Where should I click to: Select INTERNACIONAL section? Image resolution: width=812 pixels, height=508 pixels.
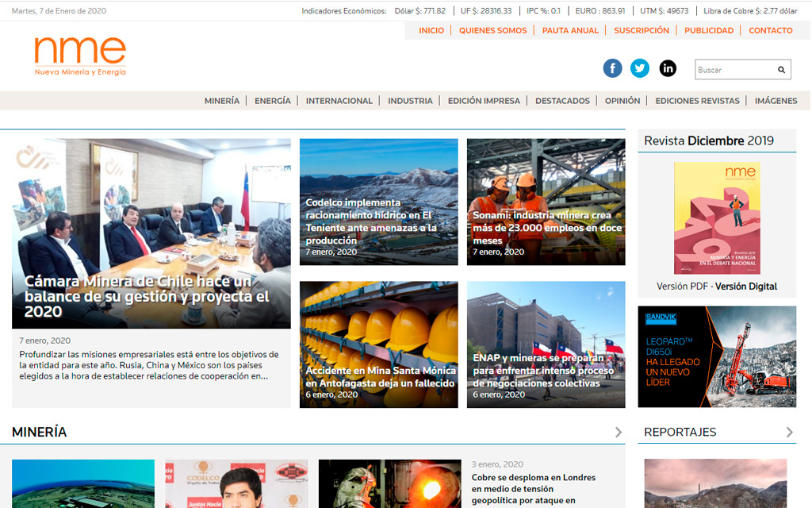[339, 101]
